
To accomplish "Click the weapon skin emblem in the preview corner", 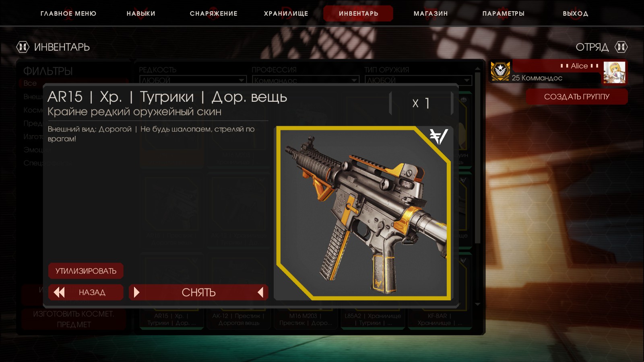I will click(x=438, y=137).
